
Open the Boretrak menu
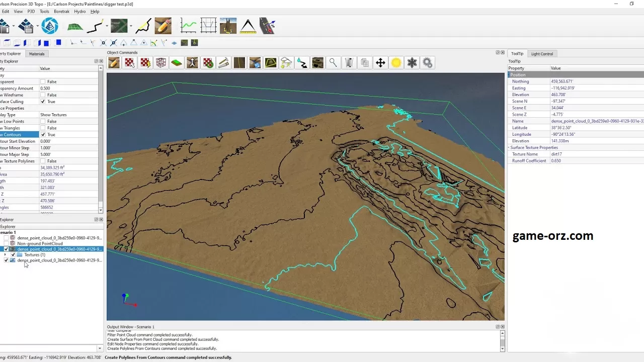click(x=62, y=11)
